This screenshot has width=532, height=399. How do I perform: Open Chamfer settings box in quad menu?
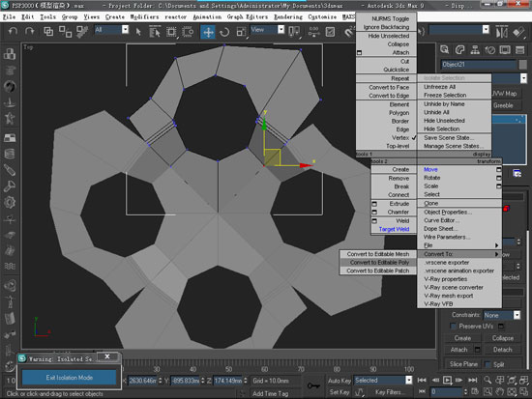[374, 213]
